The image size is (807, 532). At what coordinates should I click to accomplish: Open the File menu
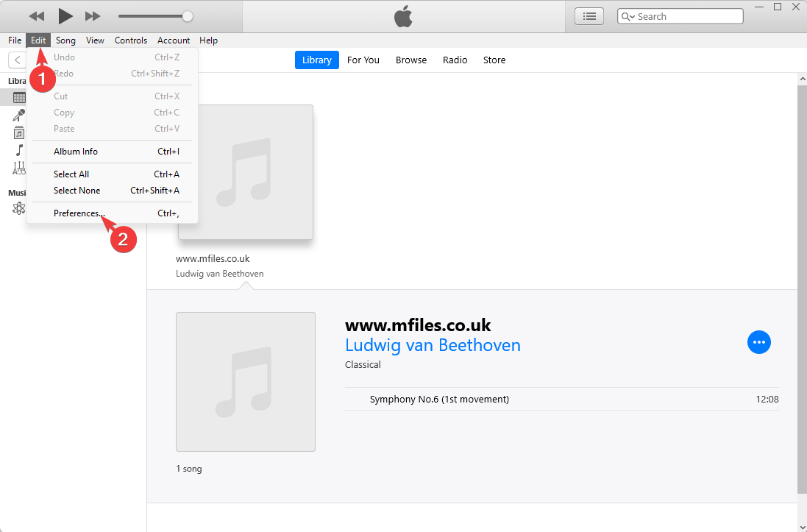(x=15, y=40)
